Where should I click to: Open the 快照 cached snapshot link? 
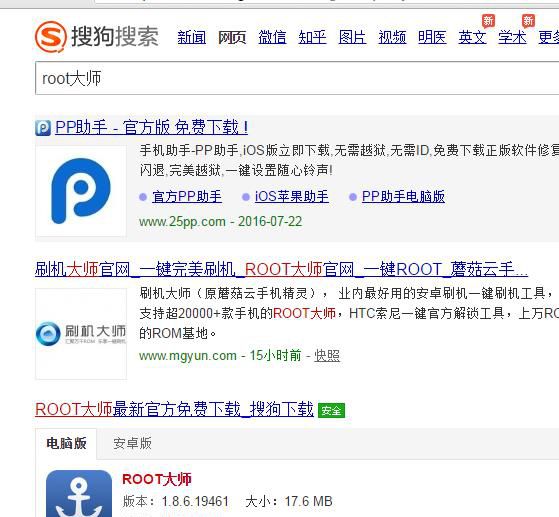[327, 356]
